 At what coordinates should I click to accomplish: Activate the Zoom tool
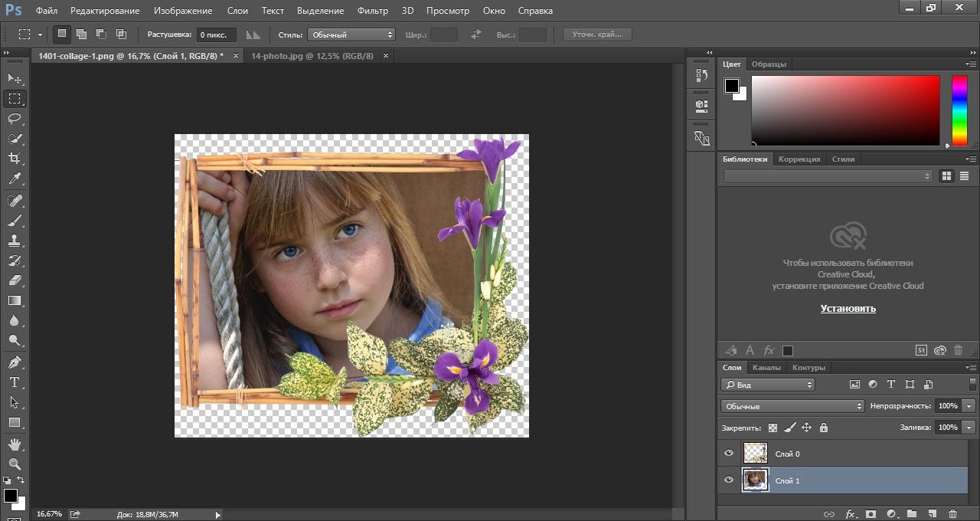click(x=15, y=464)
